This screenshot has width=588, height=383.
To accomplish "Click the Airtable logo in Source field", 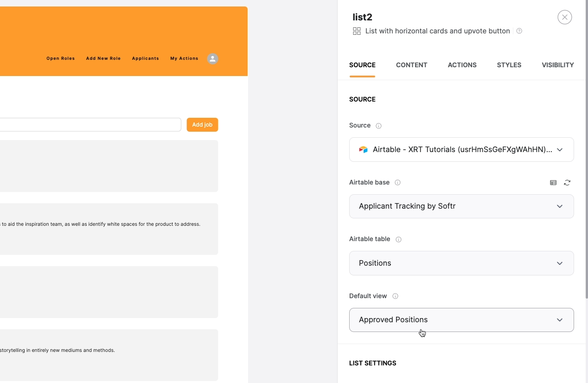I will (363, 150).
